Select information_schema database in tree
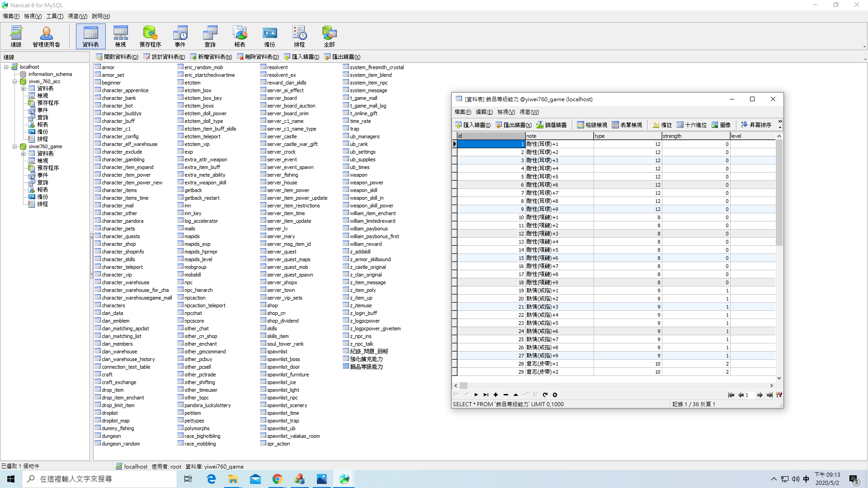The width and height of the screenshot is (868, 488). (x=50, y=74)
